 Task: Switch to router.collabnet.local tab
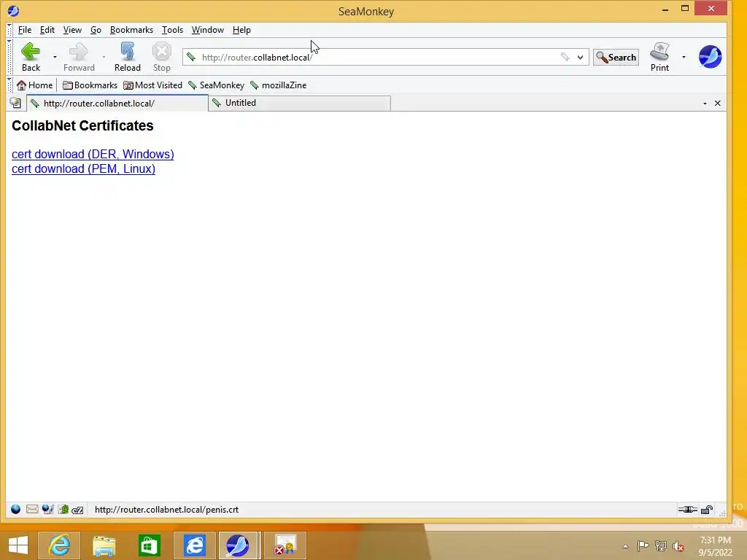(x=117, y=104)
